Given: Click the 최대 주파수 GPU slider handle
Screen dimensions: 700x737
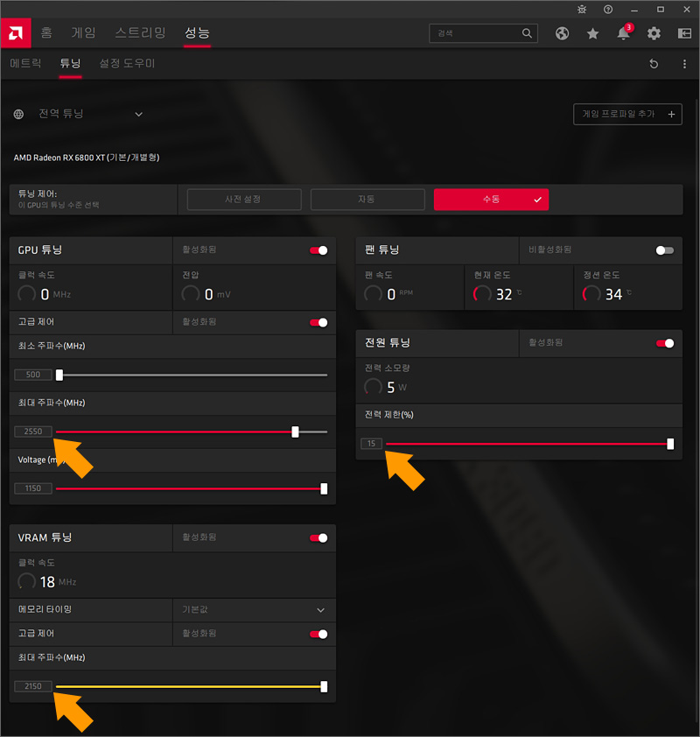Looking at the screenshot, I should click(295, 432).
